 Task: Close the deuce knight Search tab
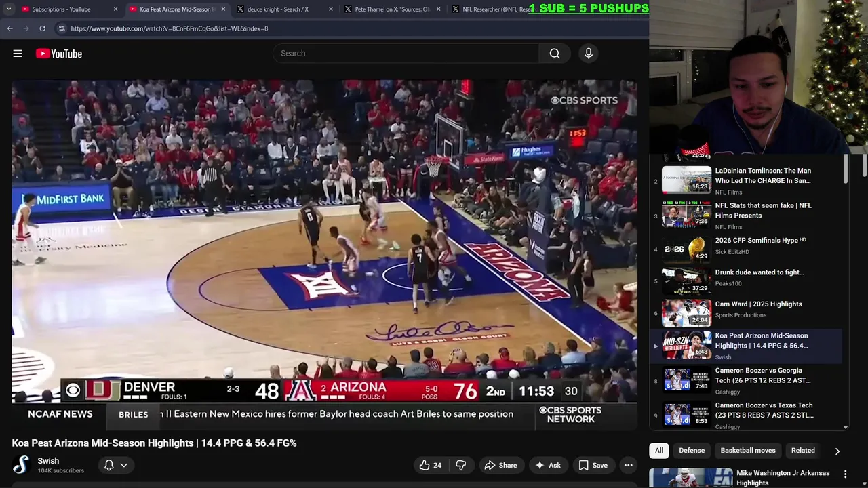pyautogui.click(x=331, y=9)
